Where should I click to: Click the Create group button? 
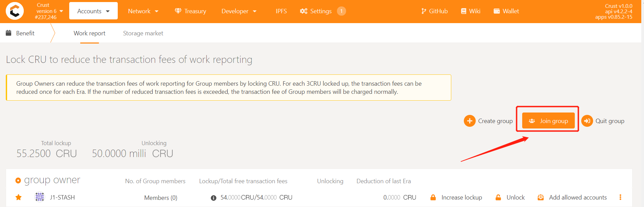pyautogui.click(x=488, y=121)
